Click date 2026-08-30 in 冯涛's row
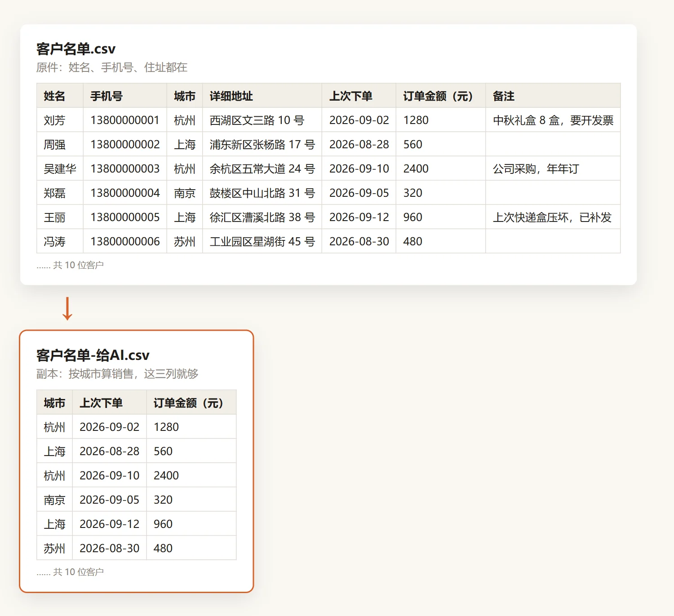Viewport: 674px width, 616px height. point(359,242)
